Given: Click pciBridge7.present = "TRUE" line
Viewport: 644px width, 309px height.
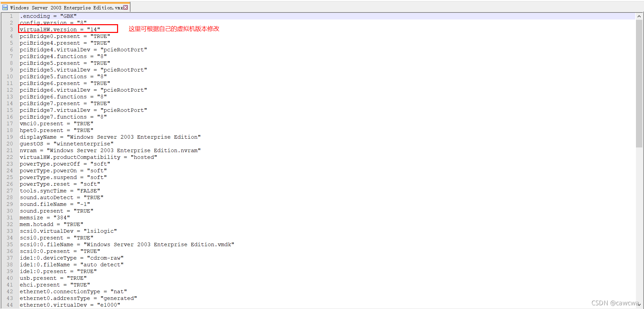Looking at the screenshot, I should pos(65,103).
